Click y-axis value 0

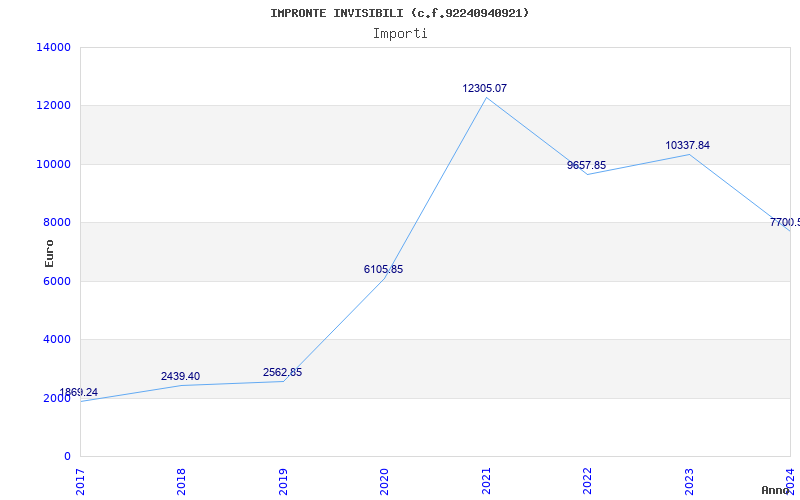click(67, 456)
